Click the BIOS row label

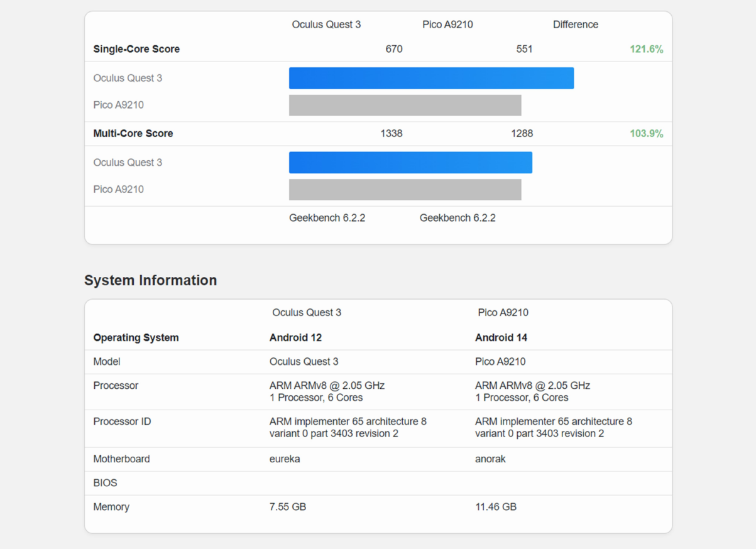pyautogui.click(x=105, y=482)
